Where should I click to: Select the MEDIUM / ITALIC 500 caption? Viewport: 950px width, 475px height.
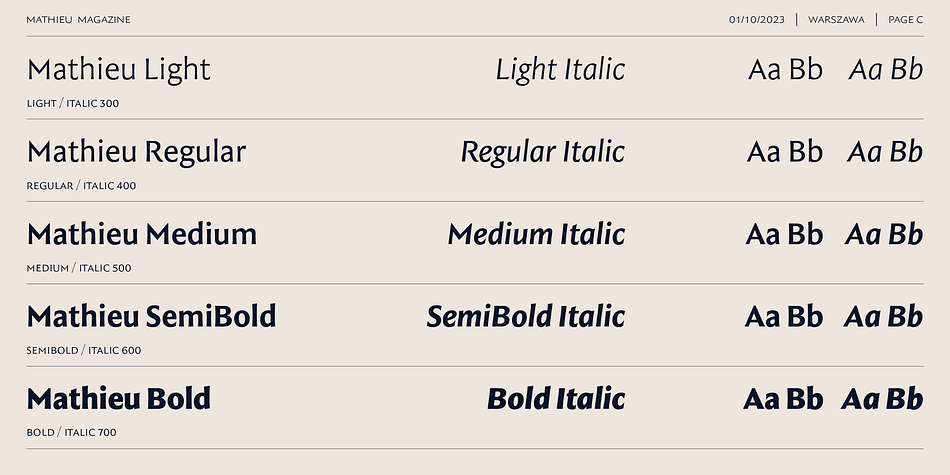(x=79, y=268)
